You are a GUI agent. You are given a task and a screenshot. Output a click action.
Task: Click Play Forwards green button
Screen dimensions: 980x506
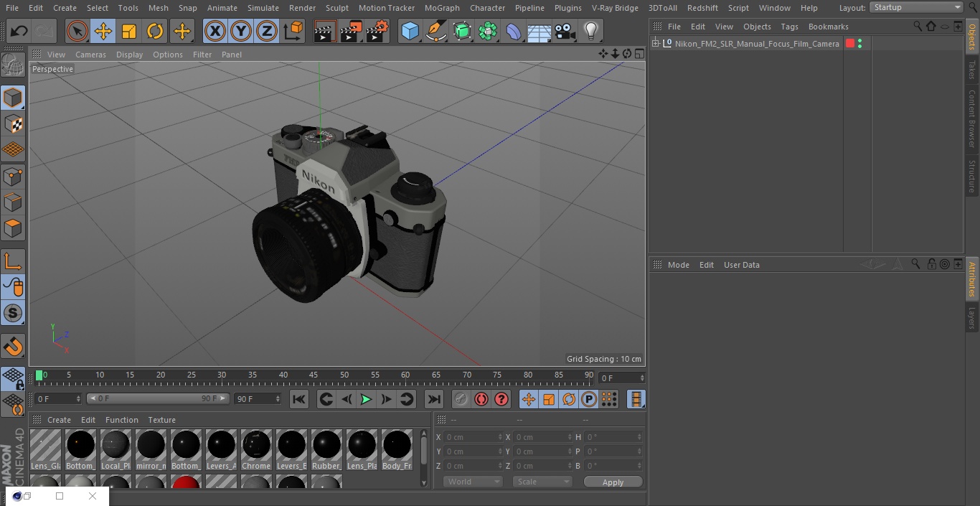(x=366, y=399)
